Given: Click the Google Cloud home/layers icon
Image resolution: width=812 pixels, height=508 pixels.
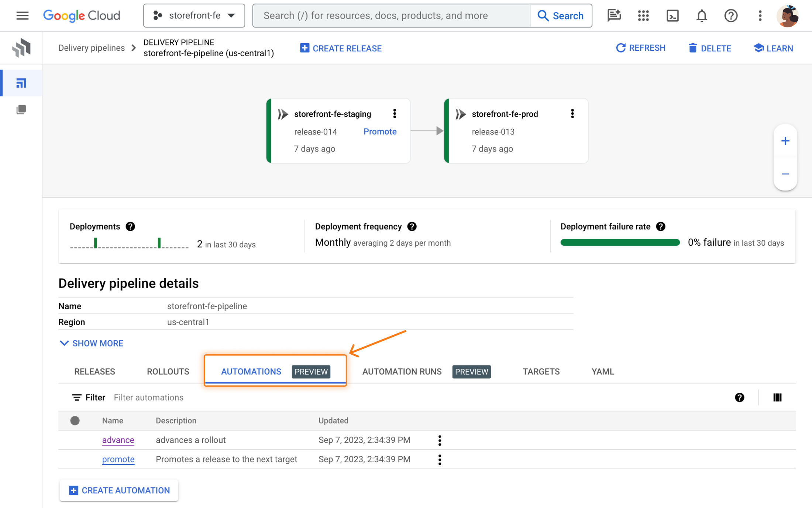Looking at the screenshot, I should (22, 47).
